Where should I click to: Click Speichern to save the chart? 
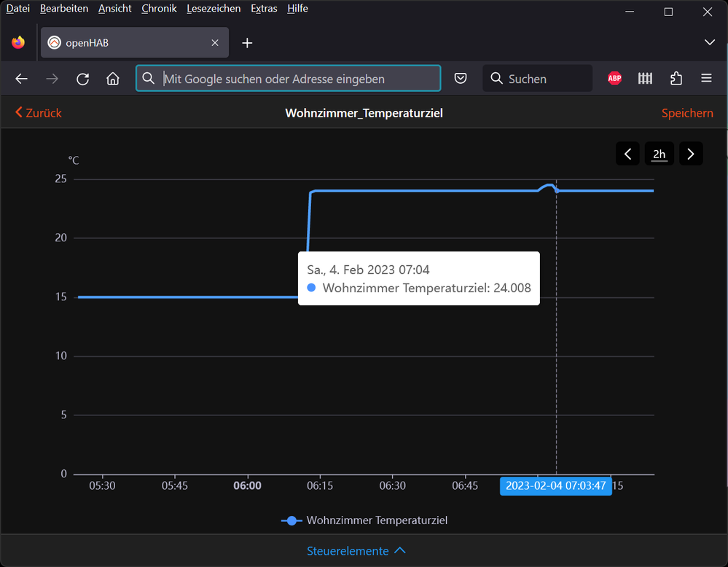687,113
